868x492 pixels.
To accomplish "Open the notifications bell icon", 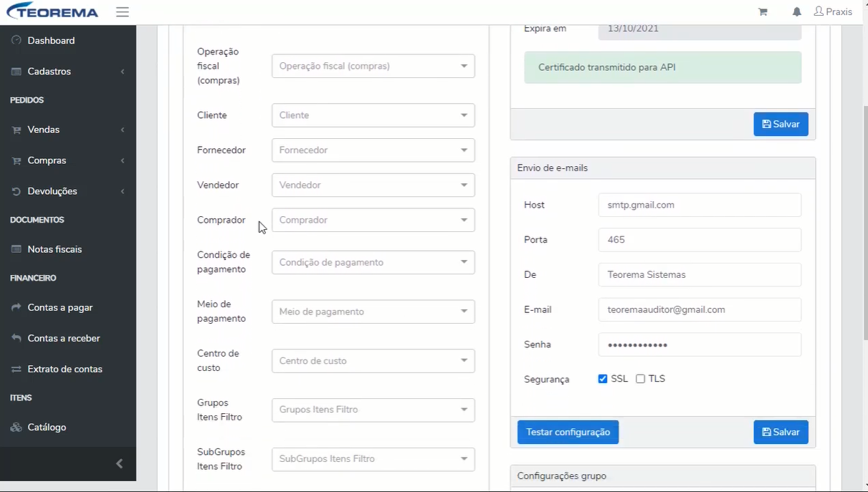I will click(x=797, y=12).
